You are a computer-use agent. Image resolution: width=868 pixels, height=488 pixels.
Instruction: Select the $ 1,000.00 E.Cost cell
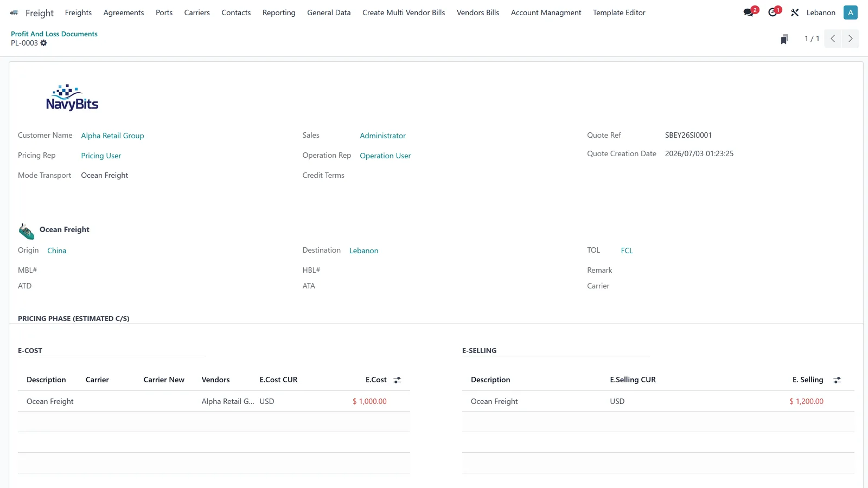(x=369, y=401)
